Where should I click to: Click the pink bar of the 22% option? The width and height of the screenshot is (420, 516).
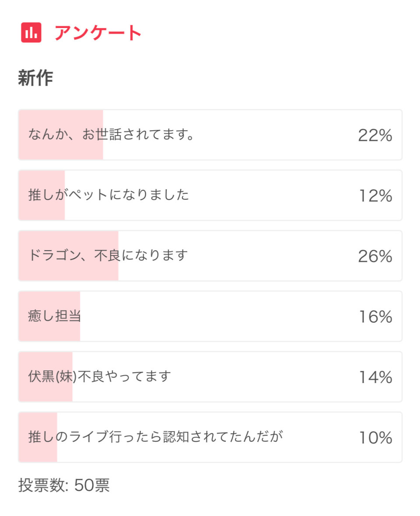tap(61, 135)
